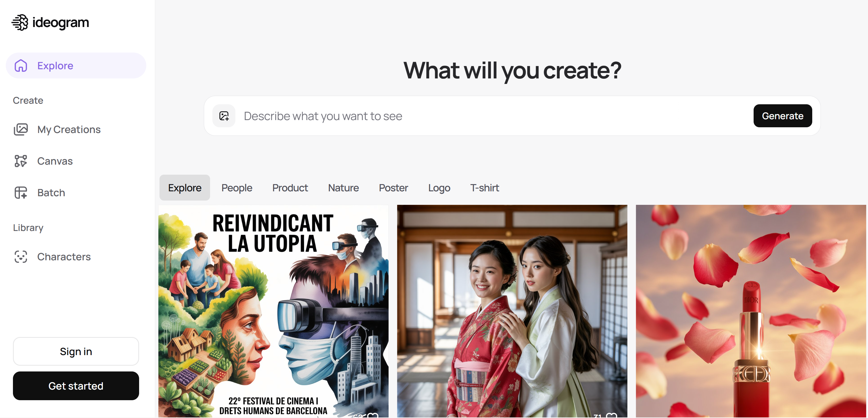
Task: Select the Batch generation icon
Action: (21, 193)
